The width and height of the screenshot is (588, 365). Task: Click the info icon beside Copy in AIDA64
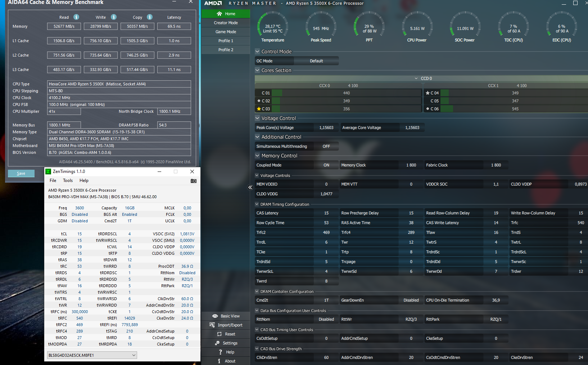pos(150,17)
